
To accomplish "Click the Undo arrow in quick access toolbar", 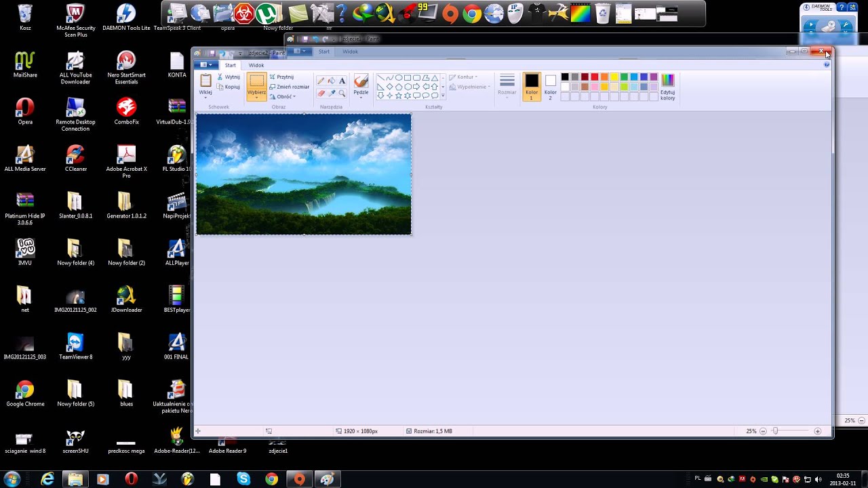I will tap(221, 54).
